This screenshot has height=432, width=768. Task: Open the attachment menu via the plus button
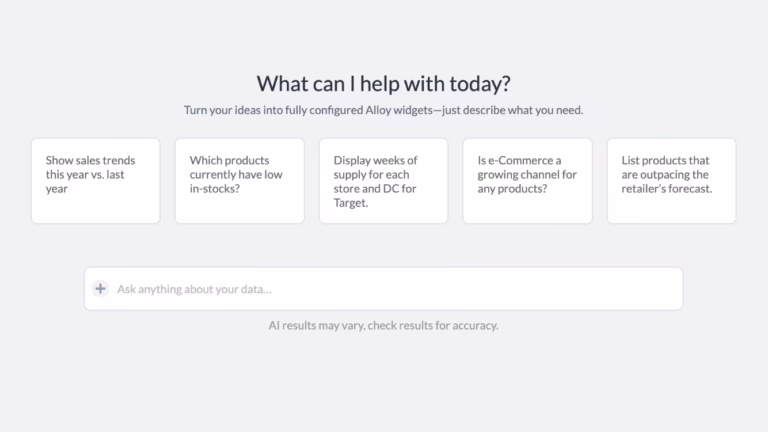[100, 289]
